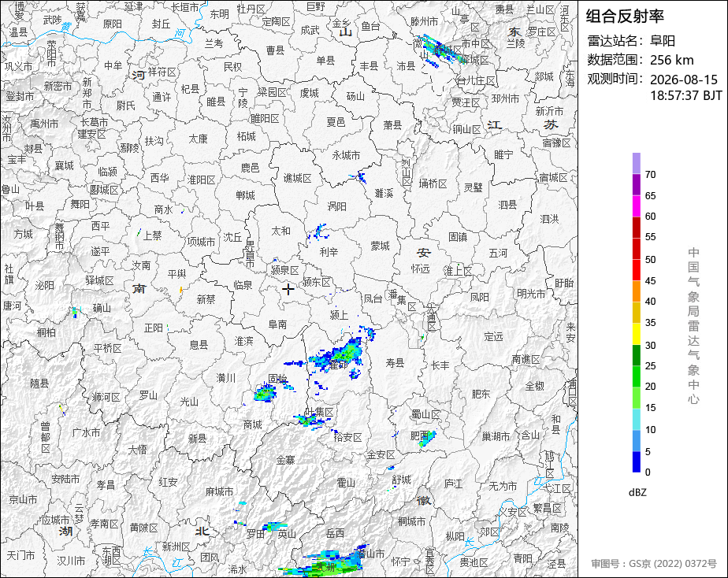Viewport: 728px width, 578px height.
Task: Click the radar echo near 肥西
Action: (428, 439)
